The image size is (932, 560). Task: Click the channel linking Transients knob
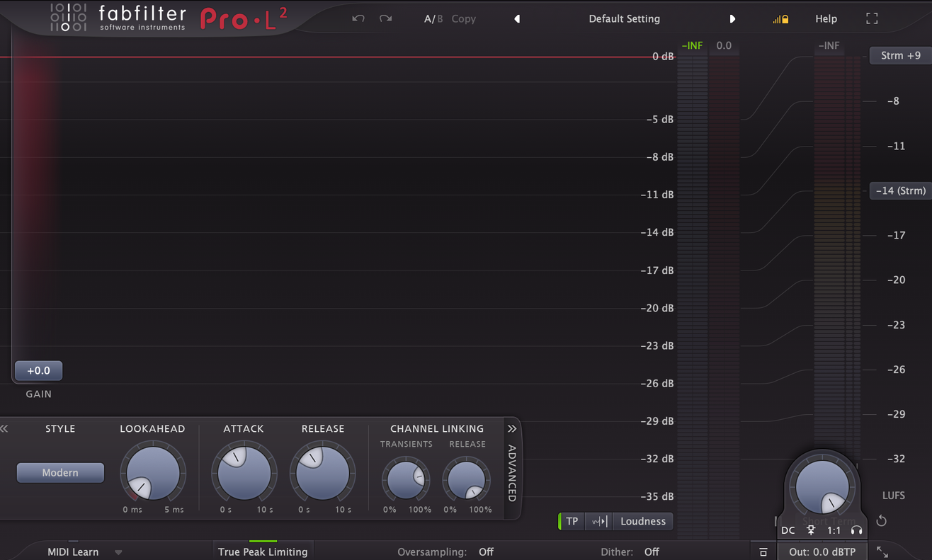tap(407, 479)
